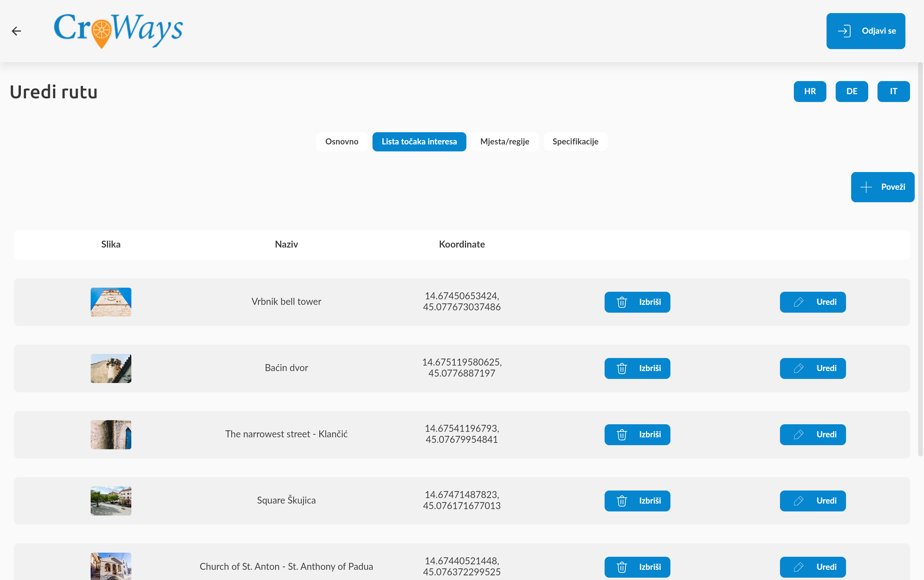This screenshot has height=580, width=924.
Task: Open the Vrbnik bell tower thumbnail
Action: click(x=111, y=302)
